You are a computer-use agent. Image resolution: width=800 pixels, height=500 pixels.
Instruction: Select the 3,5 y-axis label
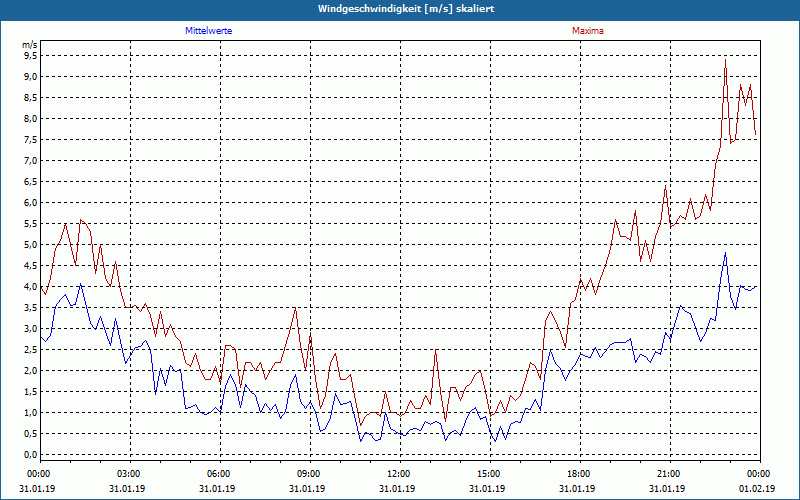[x=30, y=308]
